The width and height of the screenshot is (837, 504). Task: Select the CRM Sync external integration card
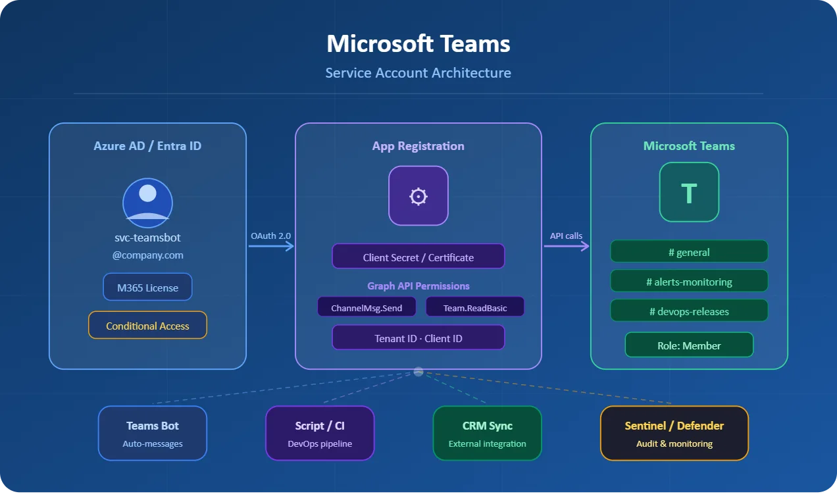(487, 433)
